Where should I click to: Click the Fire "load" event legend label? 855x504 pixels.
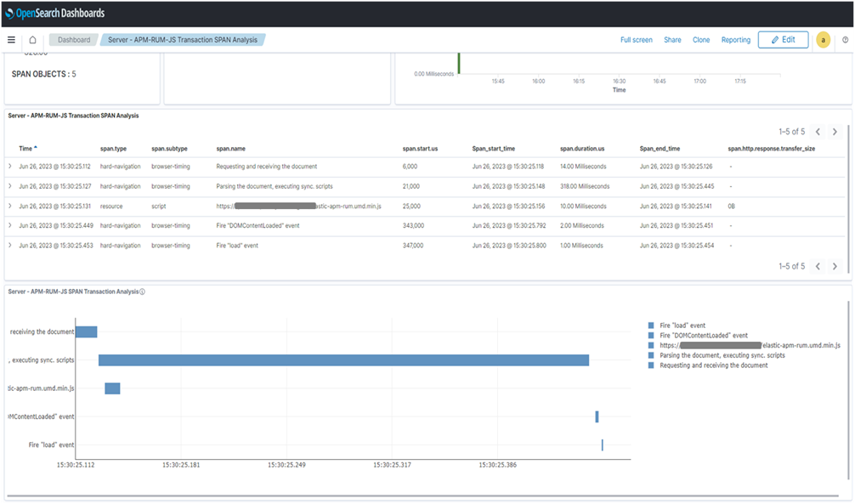click(682, 326)
